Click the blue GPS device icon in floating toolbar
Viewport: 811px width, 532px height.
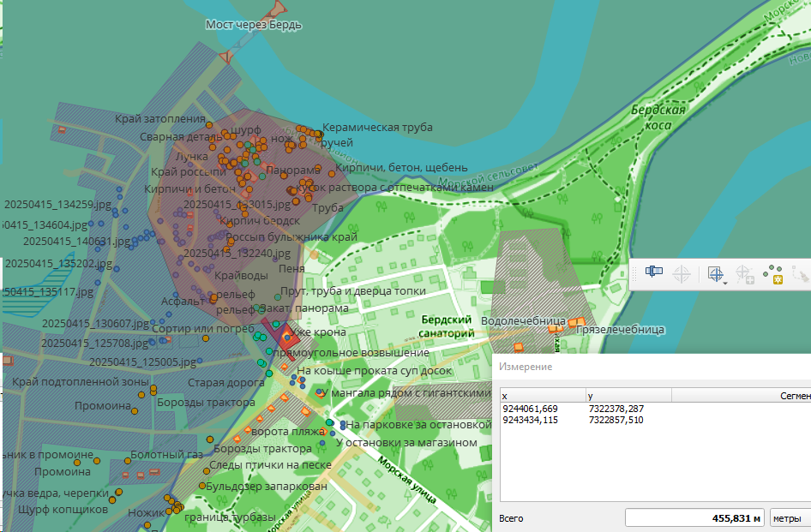(654, 272)
